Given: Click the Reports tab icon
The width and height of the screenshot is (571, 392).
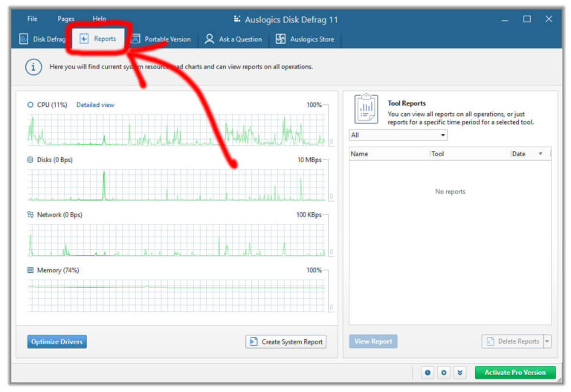Looking at the screenshot, I should click(84, 39).
